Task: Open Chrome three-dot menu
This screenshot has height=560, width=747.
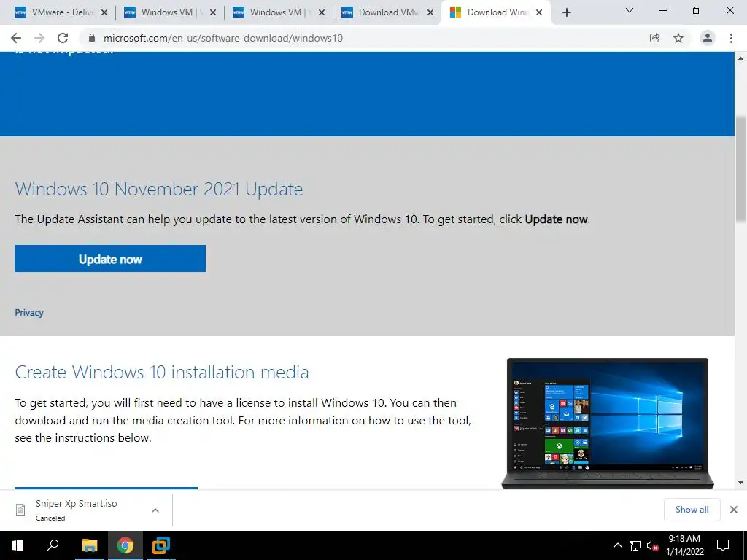Action: pos(731,38)
